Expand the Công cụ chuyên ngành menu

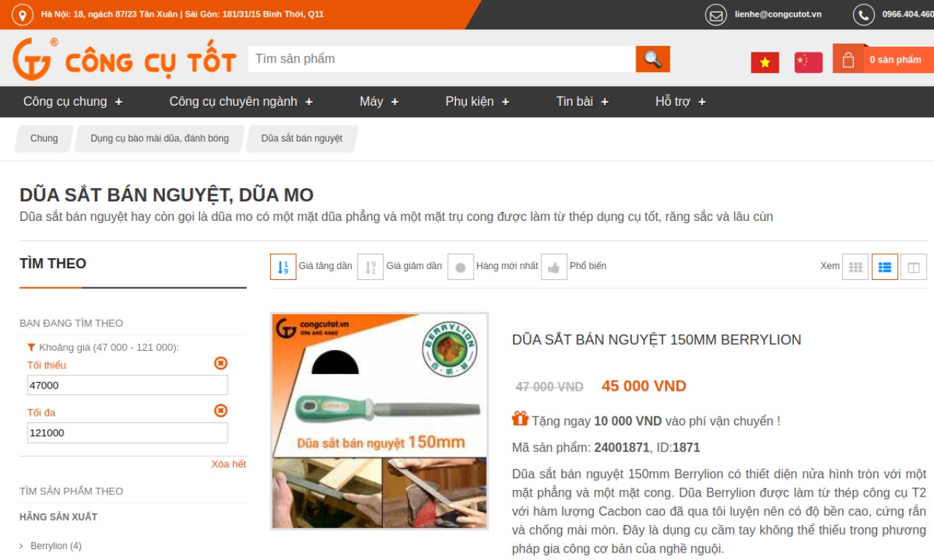[x=242, y=102]
